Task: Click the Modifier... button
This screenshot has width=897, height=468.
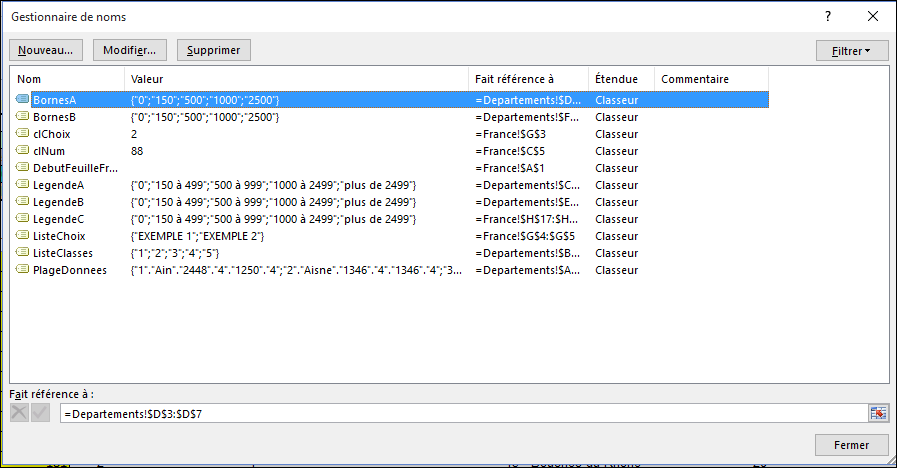Action: [x=129, y=50]
